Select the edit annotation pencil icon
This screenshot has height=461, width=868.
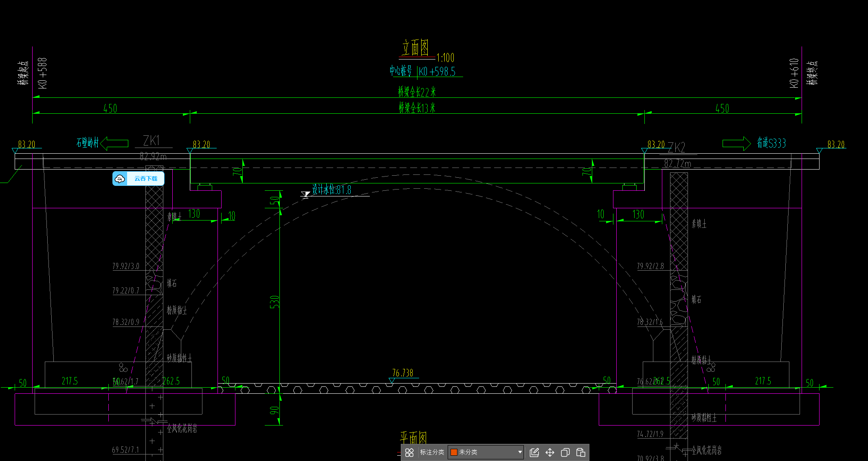tap(534, 452)
